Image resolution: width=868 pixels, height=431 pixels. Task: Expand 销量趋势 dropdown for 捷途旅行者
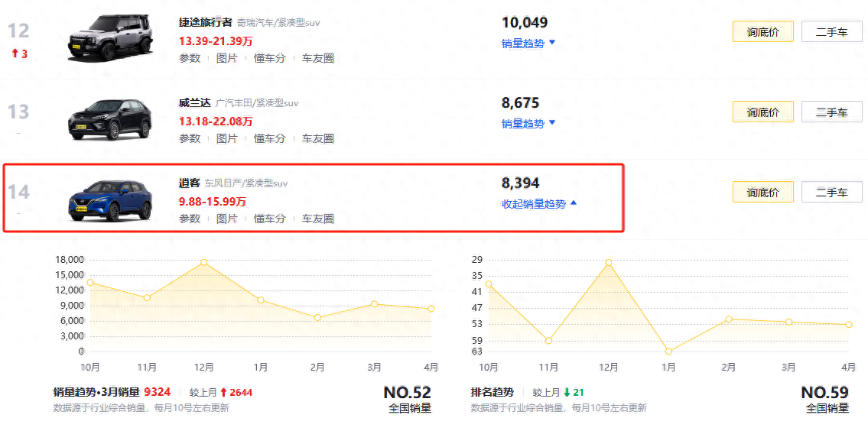tap(528, 44)
